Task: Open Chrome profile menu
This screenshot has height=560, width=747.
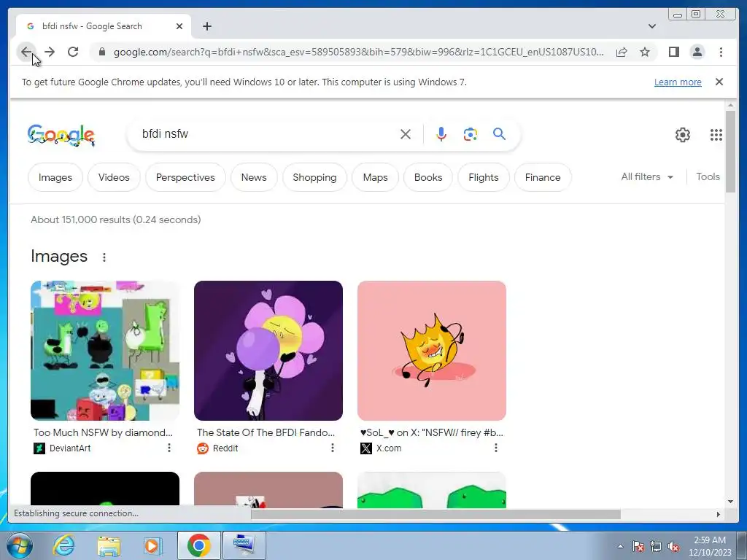Action: pyautogui.click(x=697, y=52)
